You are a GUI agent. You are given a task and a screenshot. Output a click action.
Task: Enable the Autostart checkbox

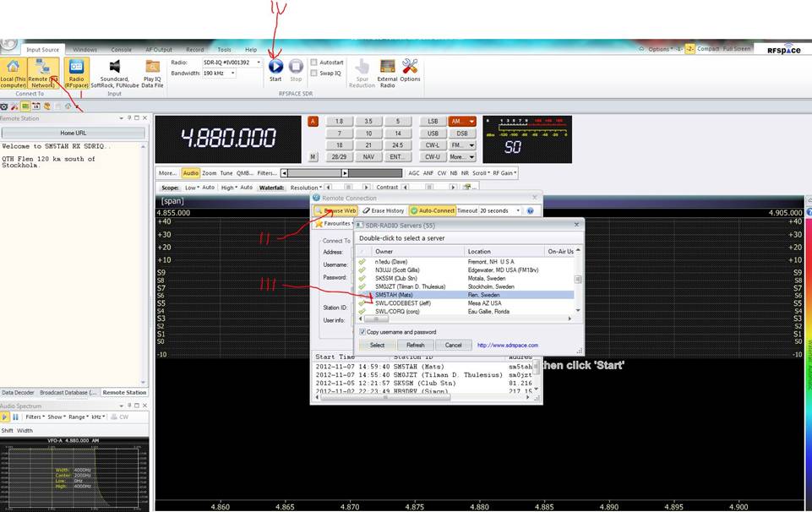(313, 63)
